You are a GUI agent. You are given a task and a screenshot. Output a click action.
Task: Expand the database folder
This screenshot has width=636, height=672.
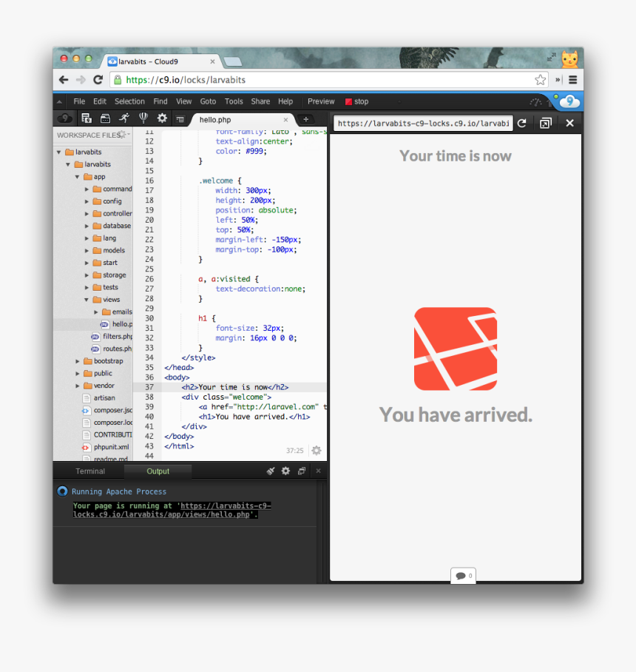(x=87, y=226)
